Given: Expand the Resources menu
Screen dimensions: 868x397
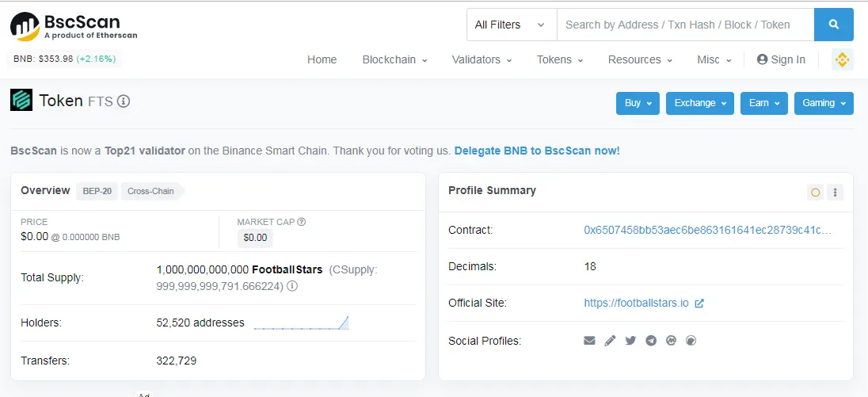Looking at the screenshot, I should point(641,59).
